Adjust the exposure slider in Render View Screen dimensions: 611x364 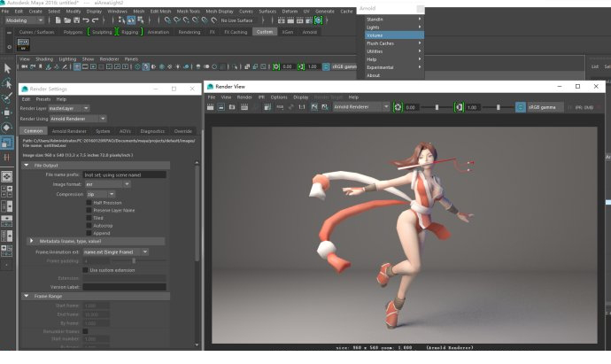pyautogui.click(x=436, y=107)
